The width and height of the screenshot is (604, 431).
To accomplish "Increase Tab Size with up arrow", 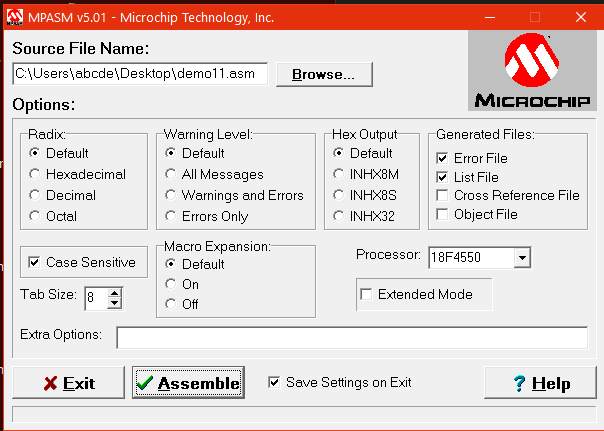I will tap(114, 293).
